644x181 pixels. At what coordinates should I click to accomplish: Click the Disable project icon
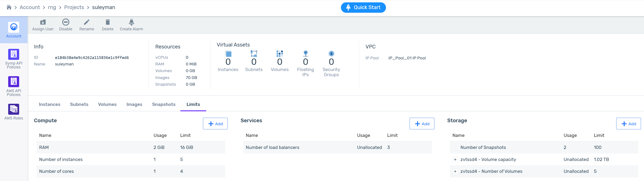[x=65, y=22]
